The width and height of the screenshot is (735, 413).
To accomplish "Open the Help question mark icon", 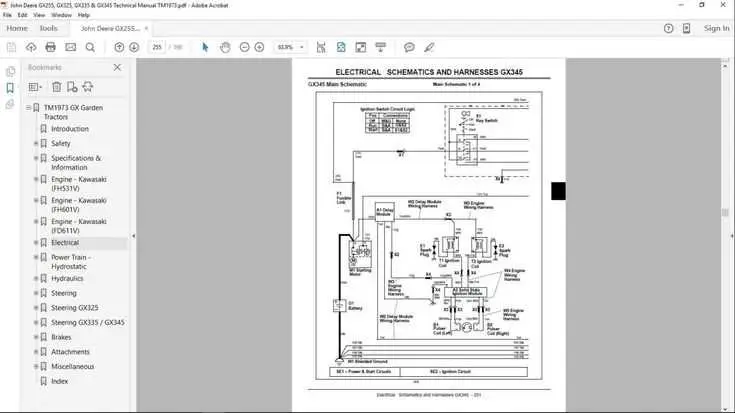I will point(668,29).
